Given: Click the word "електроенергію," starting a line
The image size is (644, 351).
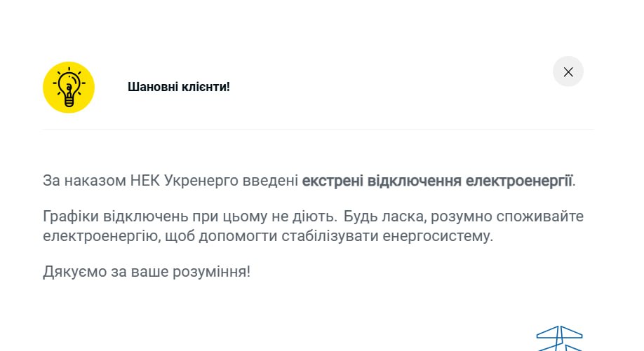Looking at the screenshot, I should [102, 236].
